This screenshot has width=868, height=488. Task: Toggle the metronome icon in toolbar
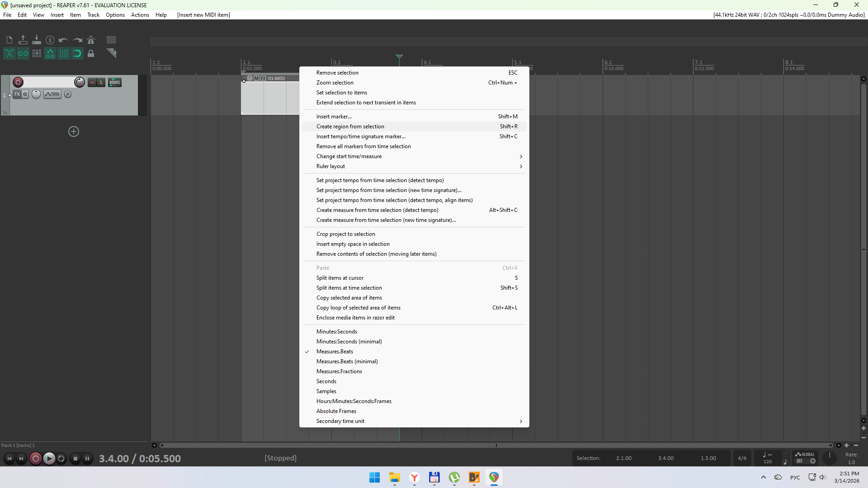91,40
